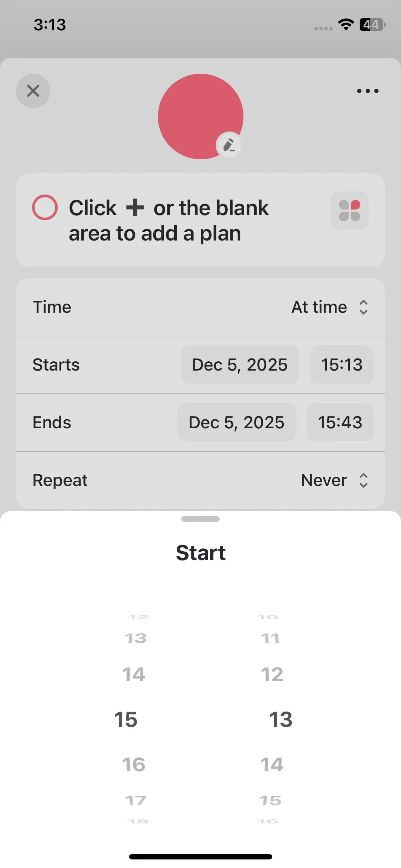Viewport: 401px width, 868px height.
Task: Tap the up-down chevron beside Never
Action: click(363, 480)
